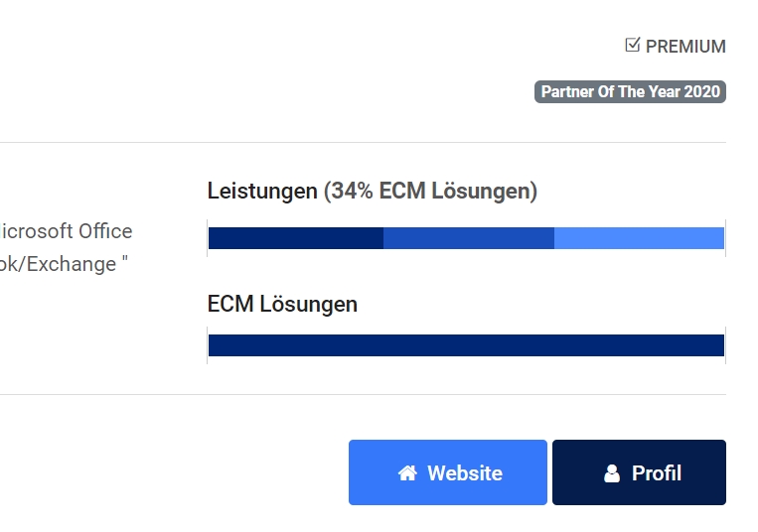758x532 pixels.
Task: Select the darkest blue Leistungen bar segment
Action: pos(296,238)
